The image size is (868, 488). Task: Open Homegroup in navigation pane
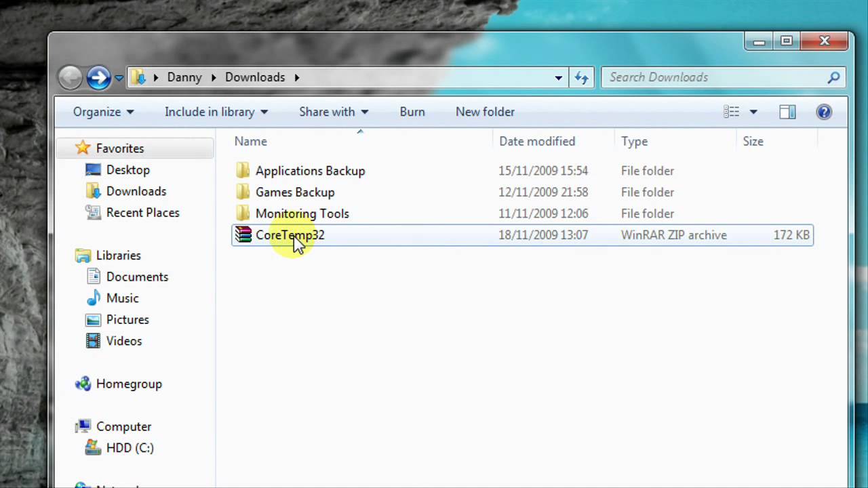[x=129, y=384]
